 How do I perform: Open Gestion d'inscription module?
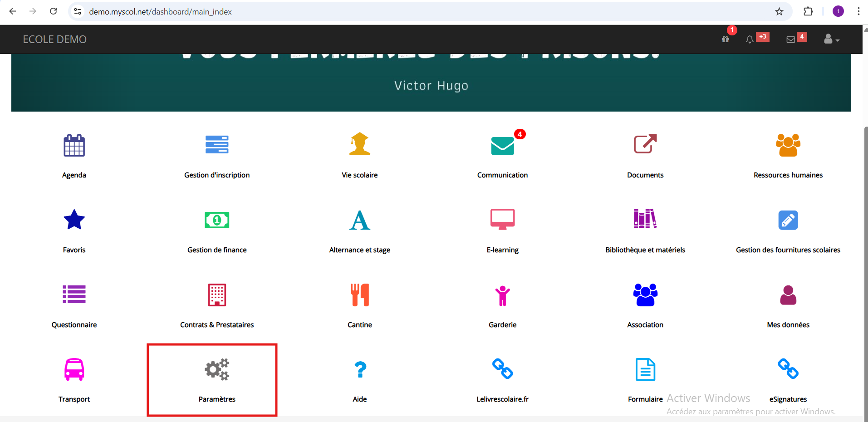(216, 145)
